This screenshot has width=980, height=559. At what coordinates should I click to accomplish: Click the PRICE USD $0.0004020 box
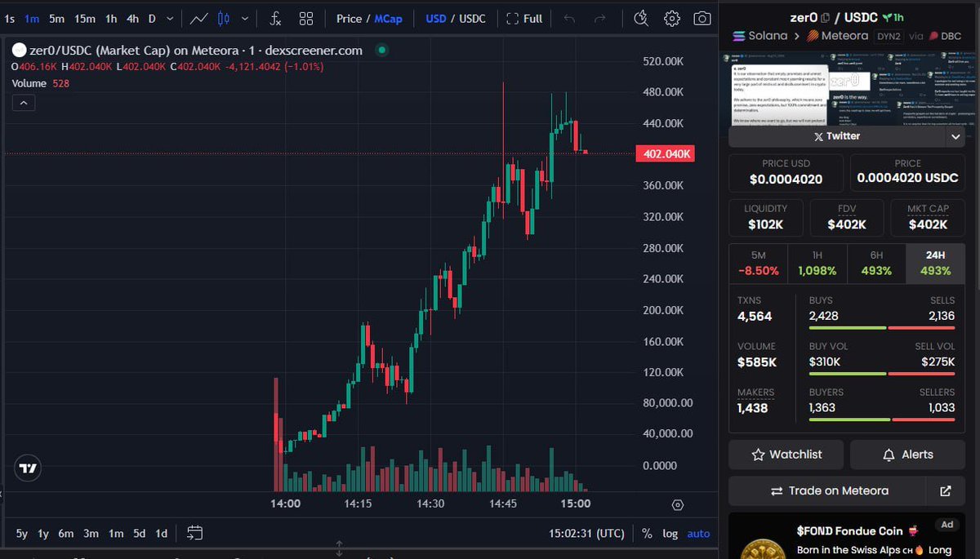click(x=786, y=172)
